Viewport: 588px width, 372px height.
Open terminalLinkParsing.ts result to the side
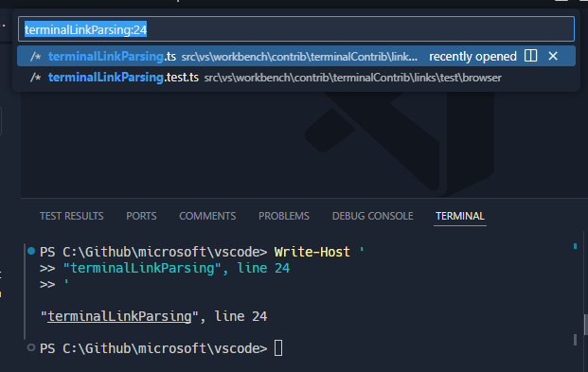(x=530, y=56)
